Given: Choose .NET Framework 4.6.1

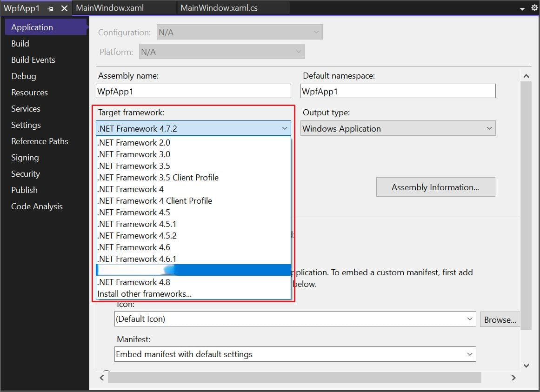Looking at the screenshot, I should pos(193,259).
